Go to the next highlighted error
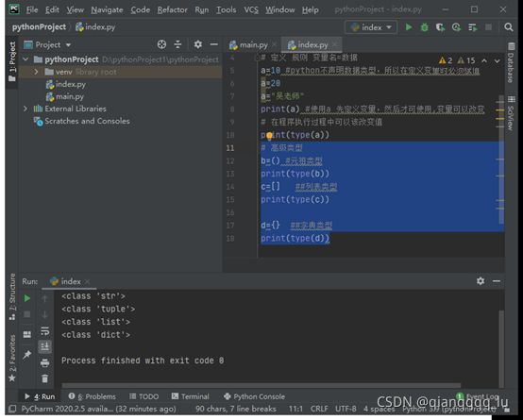 (497, 60)
